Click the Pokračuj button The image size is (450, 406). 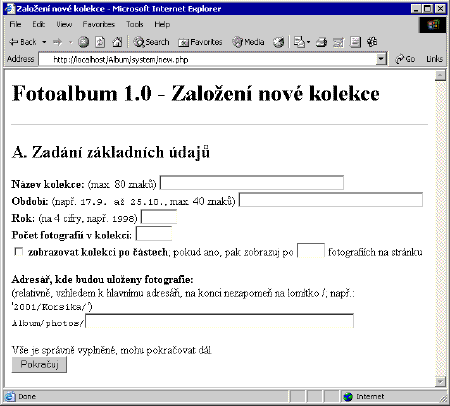click(39, 364)
